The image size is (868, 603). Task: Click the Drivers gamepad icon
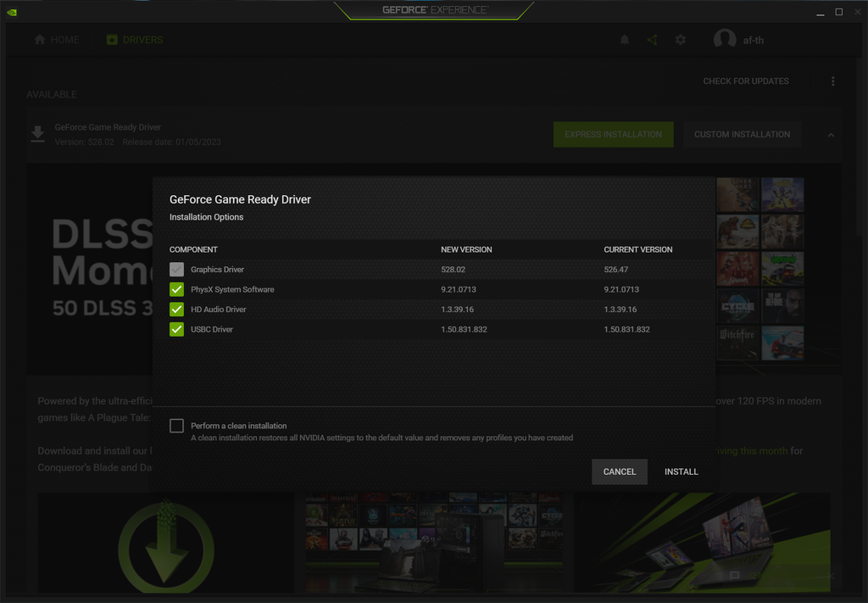(x=111, y=39)
